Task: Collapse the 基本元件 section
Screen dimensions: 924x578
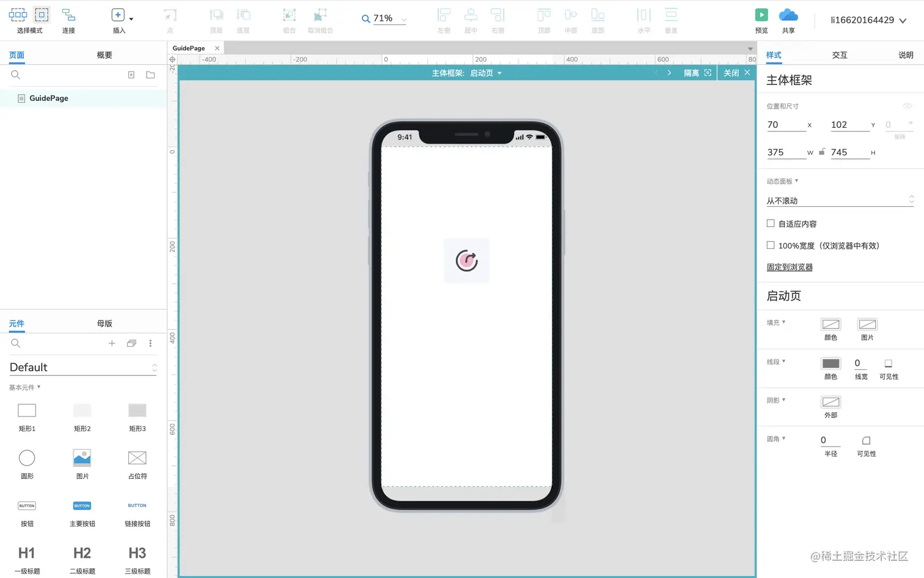Action: [x=25, y=387]
